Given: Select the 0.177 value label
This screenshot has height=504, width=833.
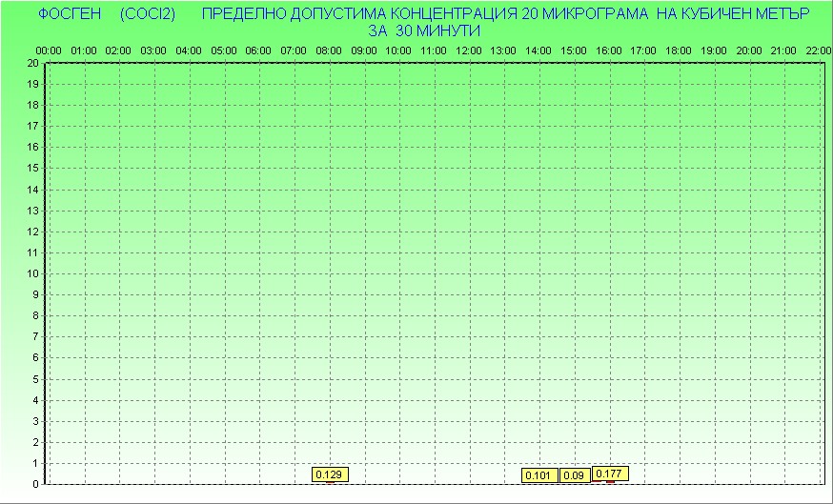Looking at the screenshot, I should [x=609, y=474].
